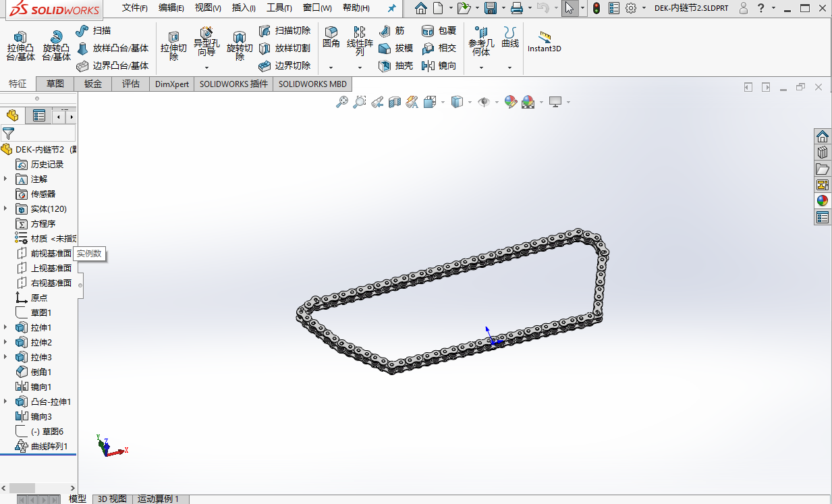Click the 放样切割 lofted cut tool

tap(284, 49)
